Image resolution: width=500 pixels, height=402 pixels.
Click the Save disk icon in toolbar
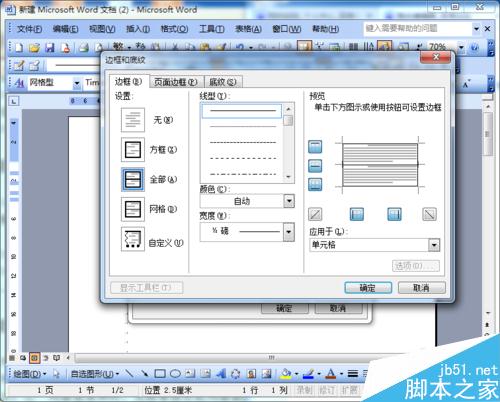50,48
